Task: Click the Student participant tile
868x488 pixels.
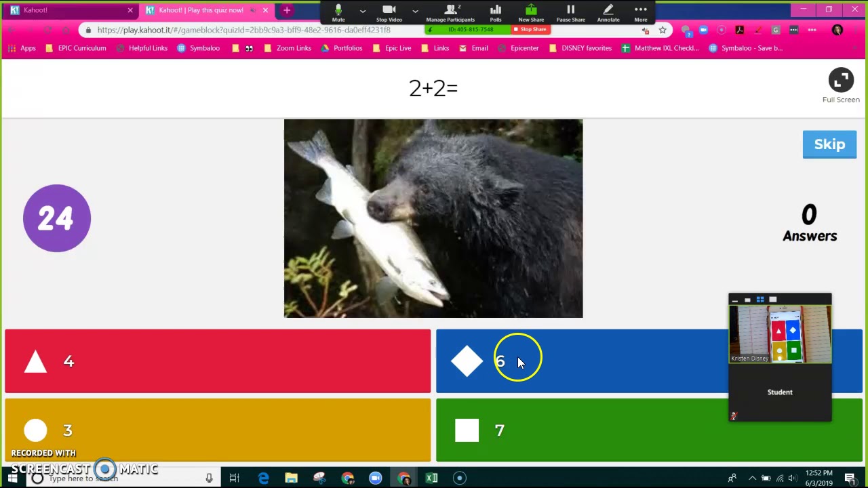Action: pos(780,392)
